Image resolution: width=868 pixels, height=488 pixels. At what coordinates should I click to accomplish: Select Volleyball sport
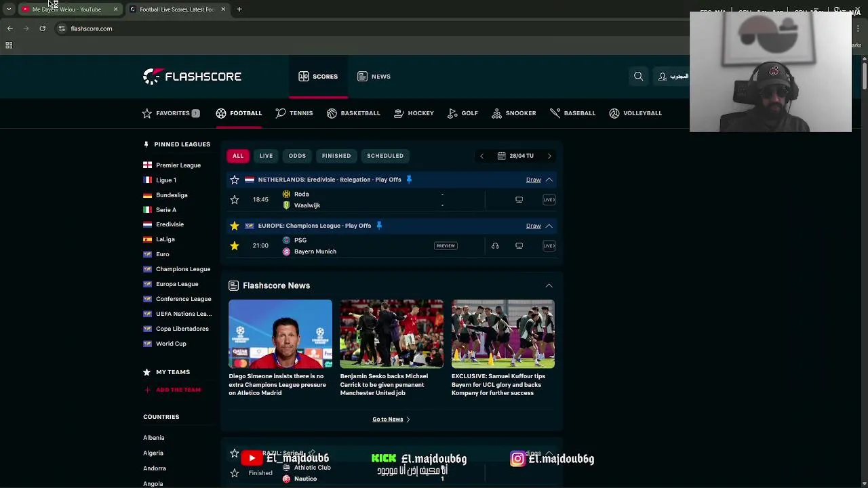(635, 113)
